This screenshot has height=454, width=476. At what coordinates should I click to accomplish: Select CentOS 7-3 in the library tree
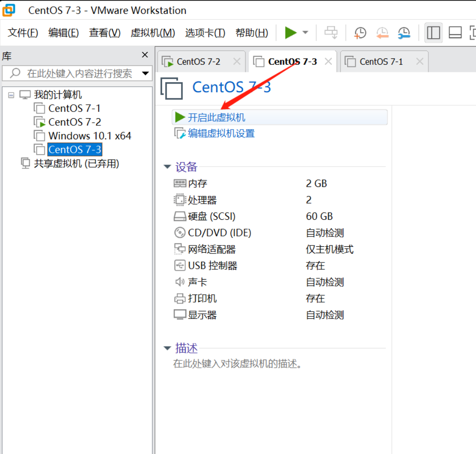pyautogui.click(x=75, y=150)
